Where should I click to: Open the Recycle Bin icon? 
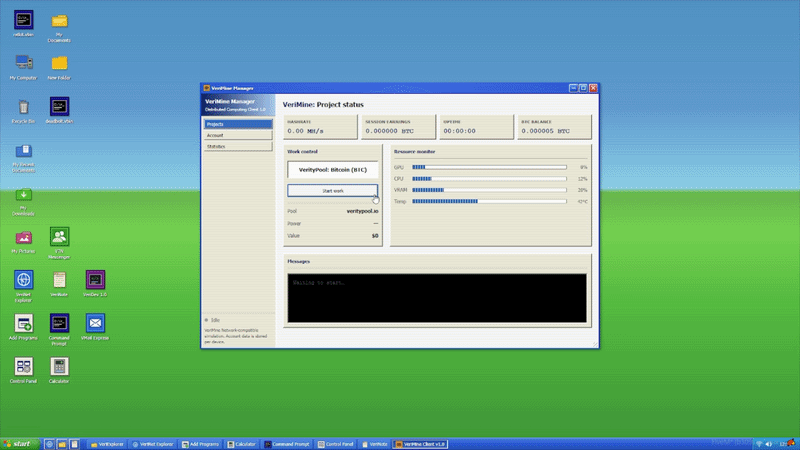(23, 107)
